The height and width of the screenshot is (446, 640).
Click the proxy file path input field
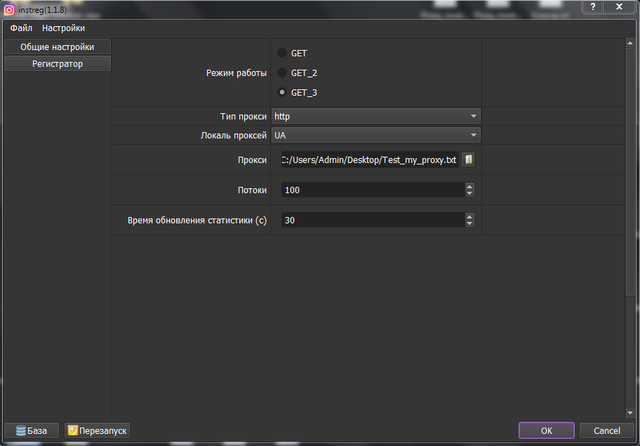click(368, 160)
